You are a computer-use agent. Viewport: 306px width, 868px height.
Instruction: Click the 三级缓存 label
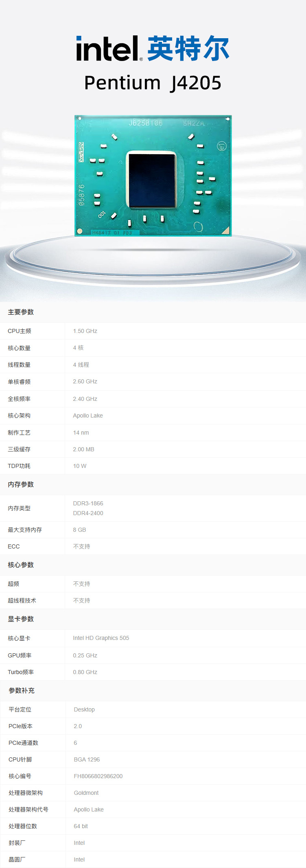tap(19, 449)
